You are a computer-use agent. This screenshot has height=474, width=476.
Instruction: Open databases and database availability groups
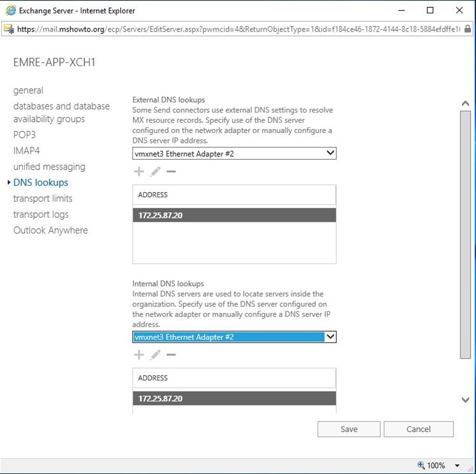click(x=61, y=112)
